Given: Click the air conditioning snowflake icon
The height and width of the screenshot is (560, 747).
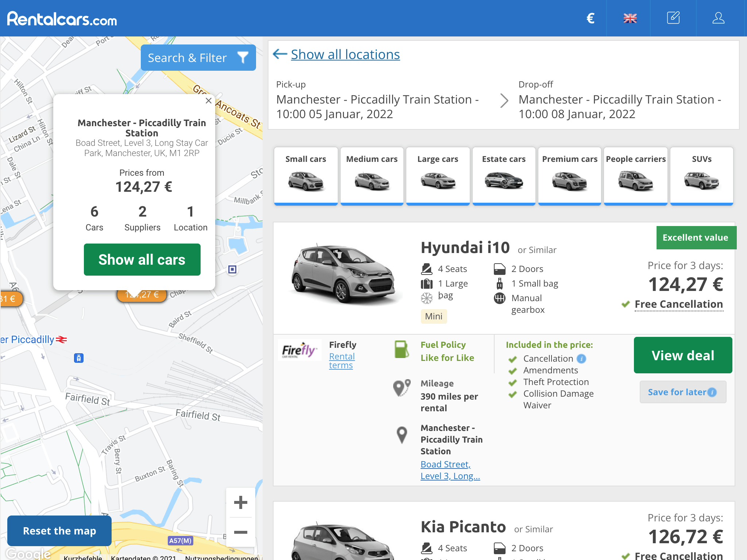Looking at the screenshot, I should [x=427, y=298].
